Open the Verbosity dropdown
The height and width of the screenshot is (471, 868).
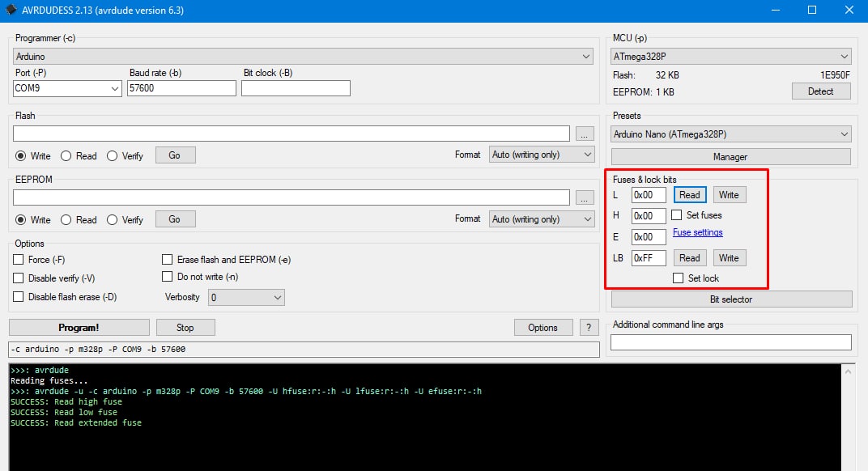[246, 298]
